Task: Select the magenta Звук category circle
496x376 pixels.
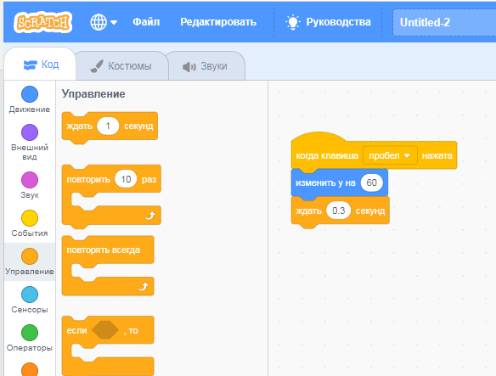Action: [29, 180]
